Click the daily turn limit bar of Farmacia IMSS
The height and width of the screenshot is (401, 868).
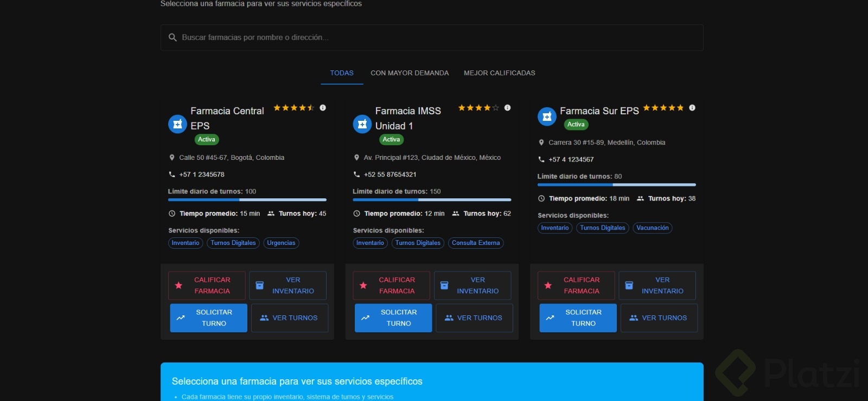[432, 200]
